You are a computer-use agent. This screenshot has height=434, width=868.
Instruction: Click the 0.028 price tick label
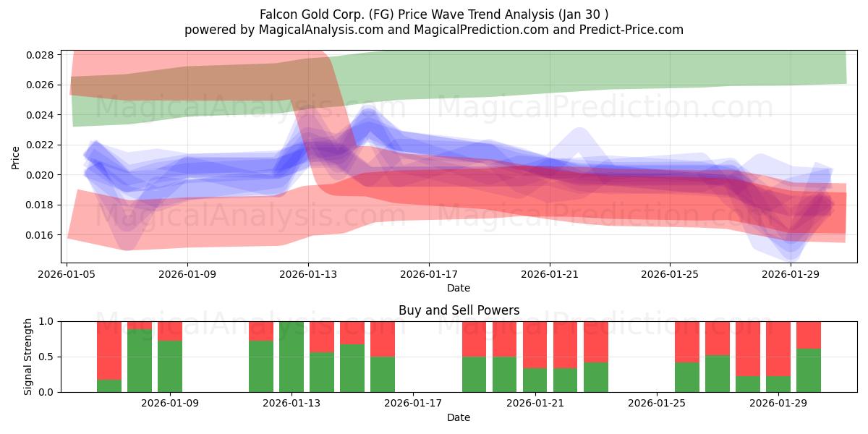pos(41,55)
